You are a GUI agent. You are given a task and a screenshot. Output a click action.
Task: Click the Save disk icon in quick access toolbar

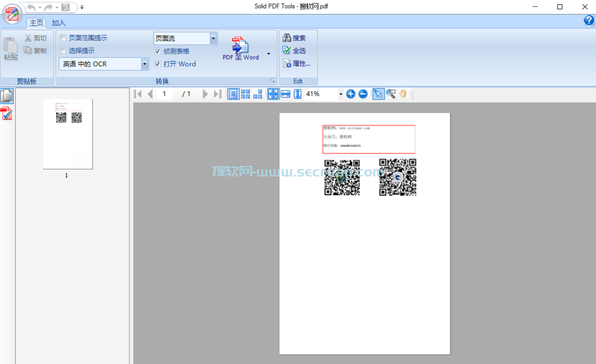point(66,7)
